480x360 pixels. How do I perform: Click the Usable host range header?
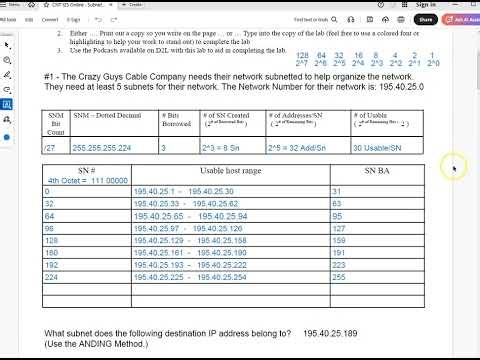[x=231, y=171]
